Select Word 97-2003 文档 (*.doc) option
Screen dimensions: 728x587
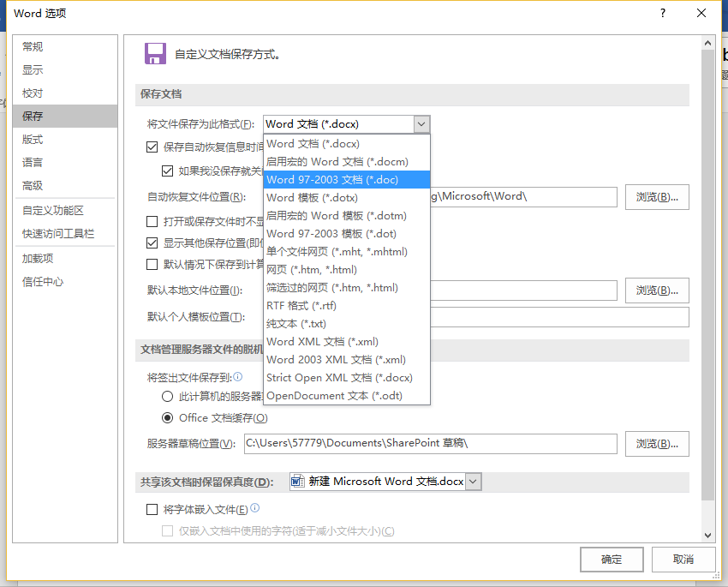346,180
